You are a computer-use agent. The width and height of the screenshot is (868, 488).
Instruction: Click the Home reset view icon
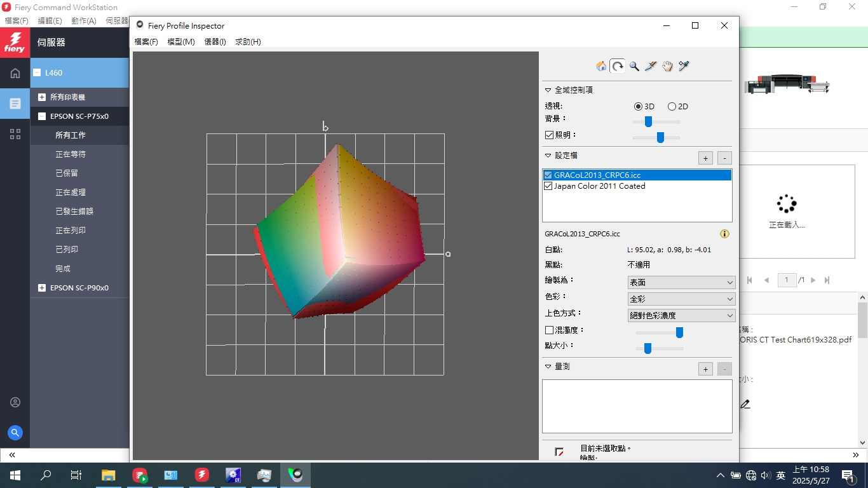(600, 66)
